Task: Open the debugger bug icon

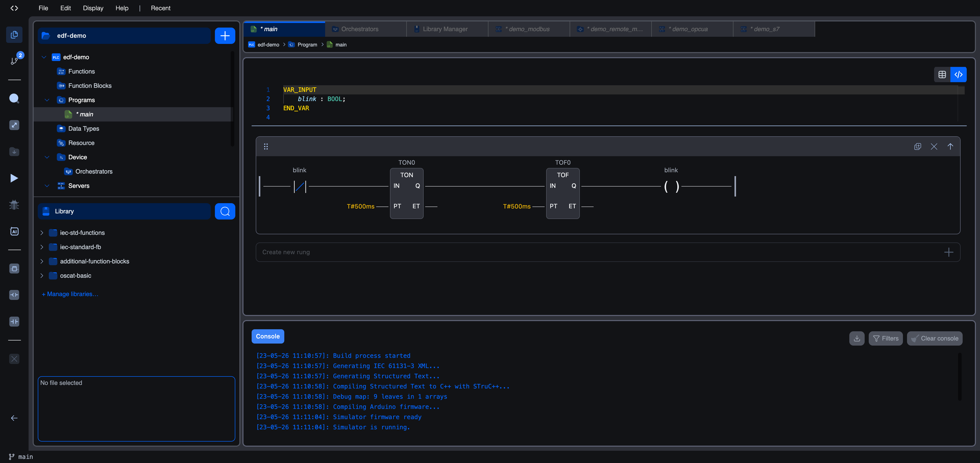Action: click(14, 205)
